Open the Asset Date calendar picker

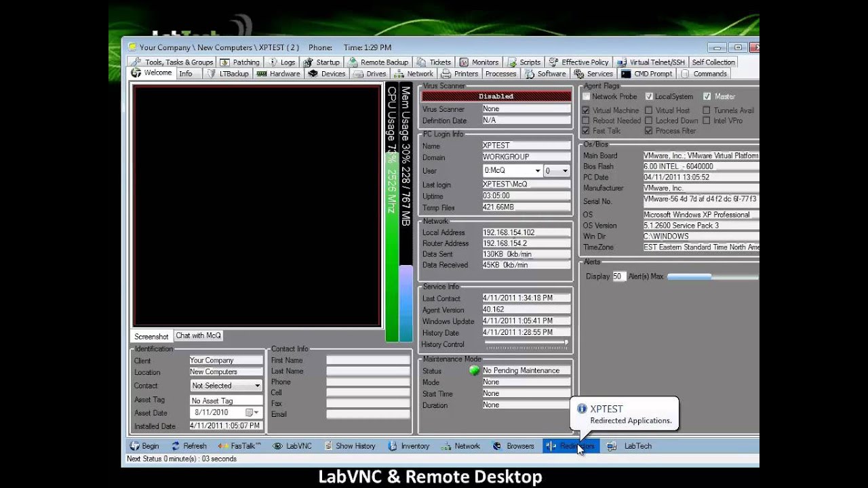[x=253, y=412]
